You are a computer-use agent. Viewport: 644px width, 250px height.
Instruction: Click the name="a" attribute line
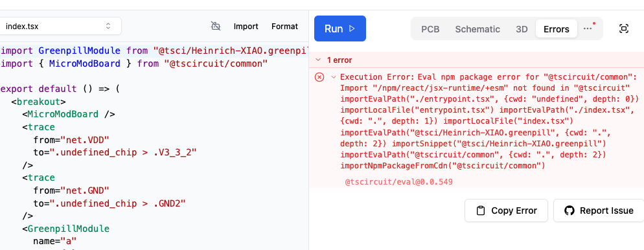pos(55,241)
